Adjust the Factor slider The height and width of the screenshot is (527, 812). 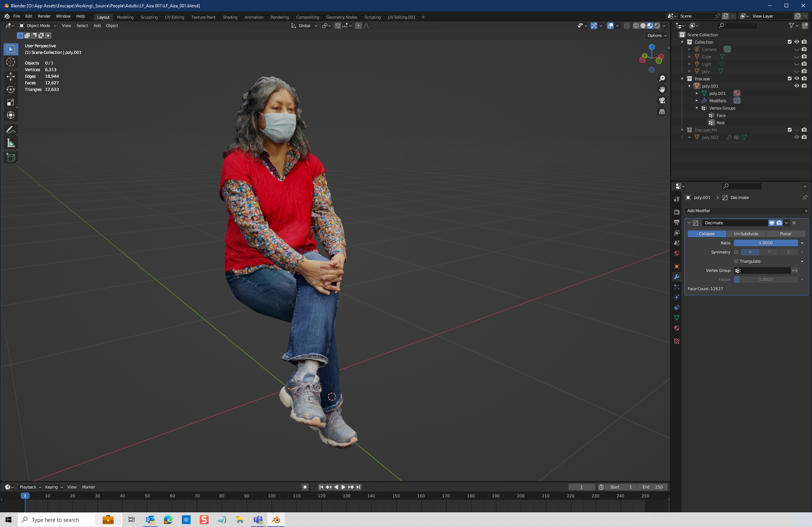[x=766, y=280]
